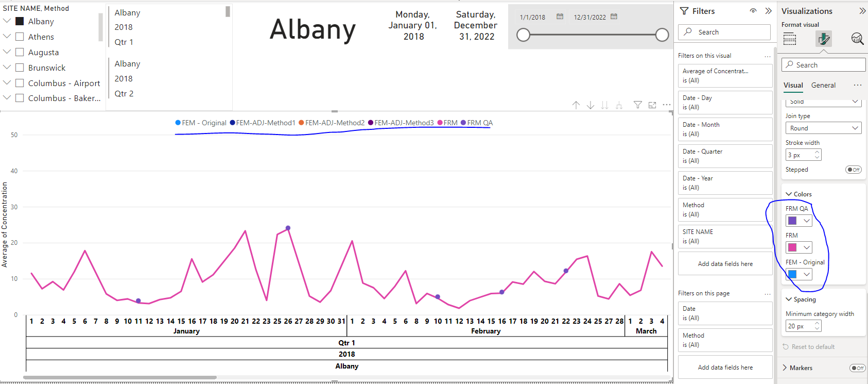868x384 pixels.
Task: Collapse the Filters pane
Action: [x=768, y=11]
